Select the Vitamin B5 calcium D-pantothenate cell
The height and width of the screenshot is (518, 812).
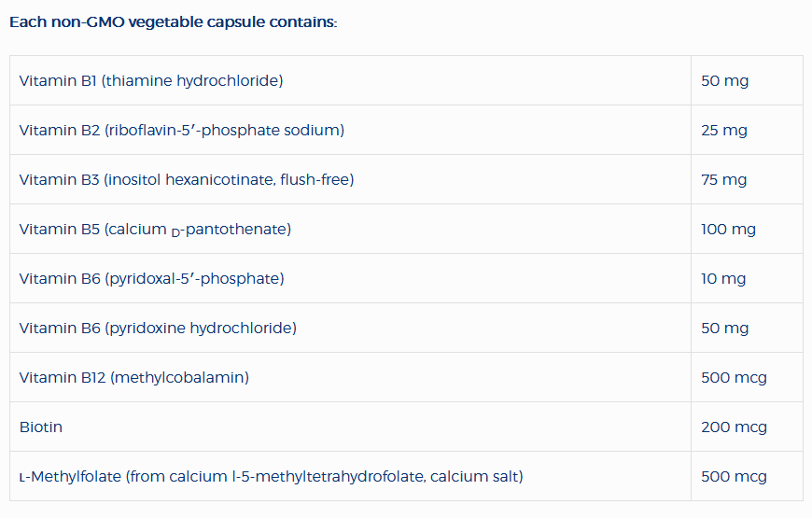click(155, 230)
